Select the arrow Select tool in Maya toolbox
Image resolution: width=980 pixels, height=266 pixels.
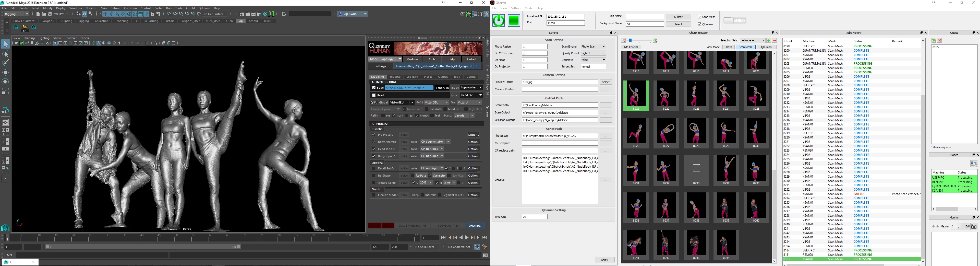tap(5, 44)
